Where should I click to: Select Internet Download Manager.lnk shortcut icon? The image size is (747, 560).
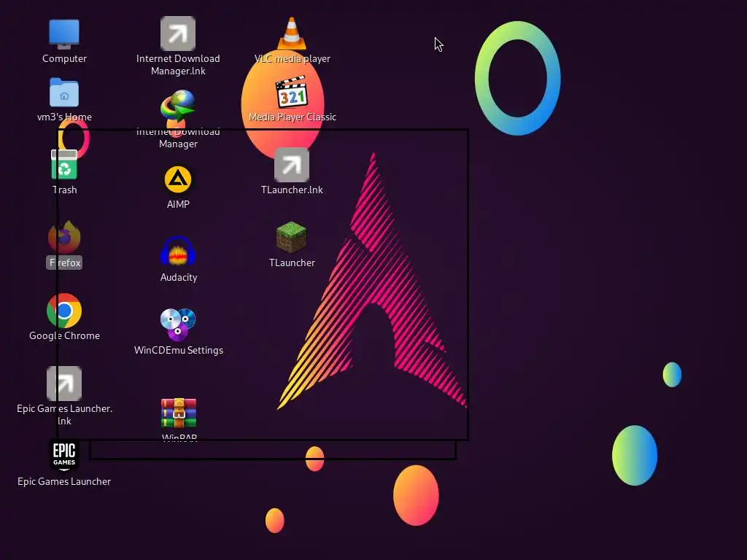click(x=178, y=34)
